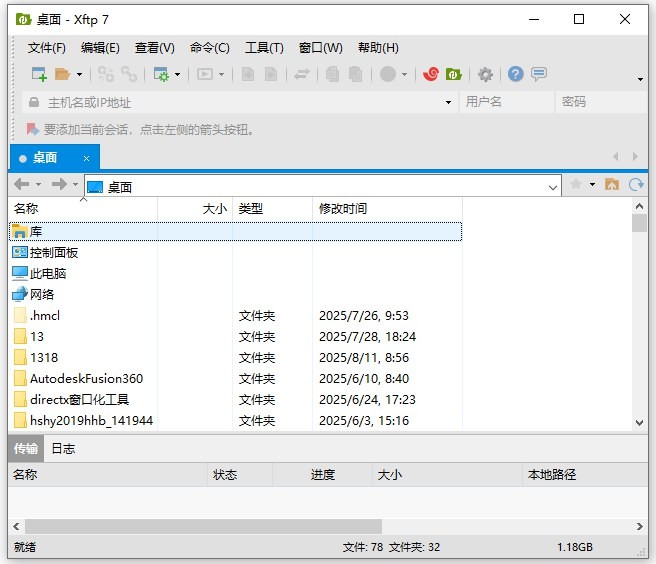This screenshot has height=564, width=656.
Task: Click the greyed Paste toolbar icon
Action: (x=356, y=74)
